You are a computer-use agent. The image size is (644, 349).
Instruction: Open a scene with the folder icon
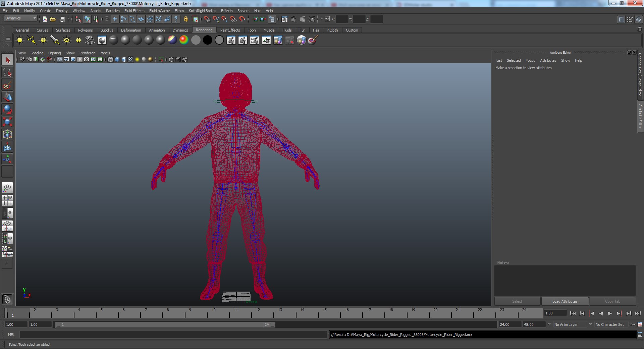click(x=53, y=19)
